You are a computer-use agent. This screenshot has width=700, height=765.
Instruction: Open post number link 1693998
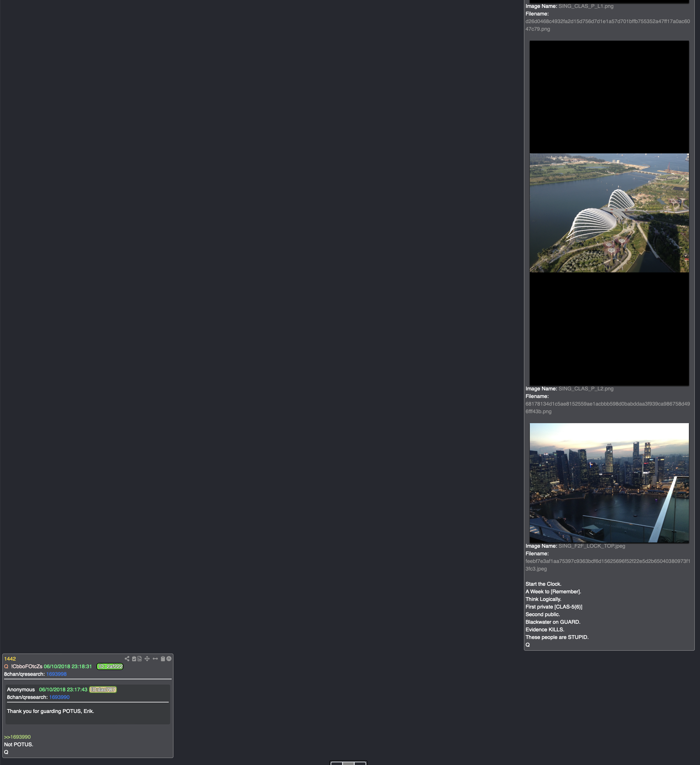click(56, 674)
